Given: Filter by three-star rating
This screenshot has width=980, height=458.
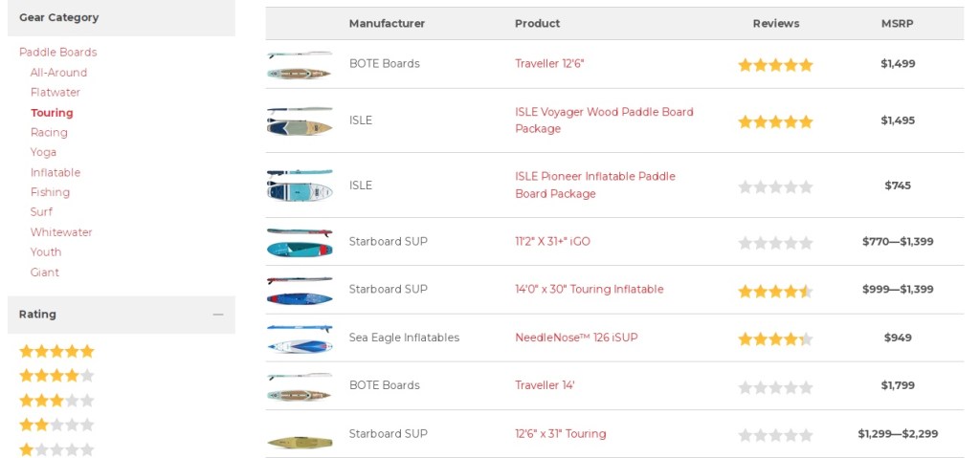Looking at the screenshot, I should click(56, 401).
